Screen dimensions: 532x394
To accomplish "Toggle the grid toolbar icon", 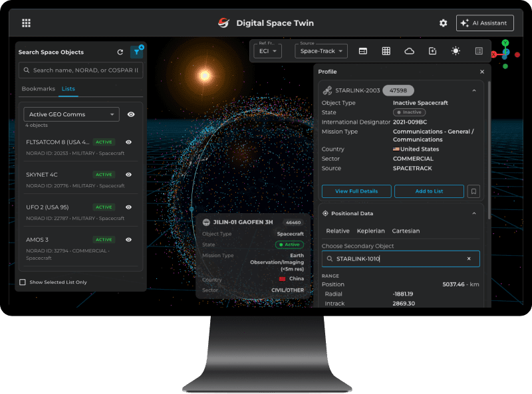I will (x=386, y=51).
